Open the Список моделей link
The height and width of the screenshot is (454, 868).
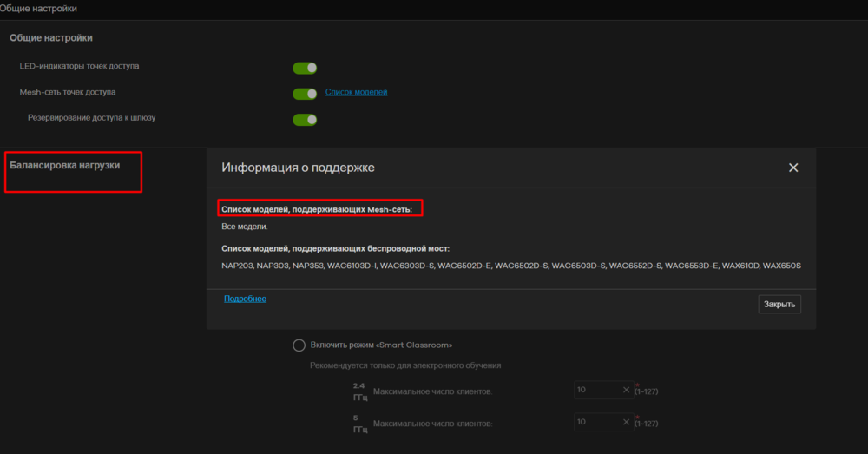(356, 92)
